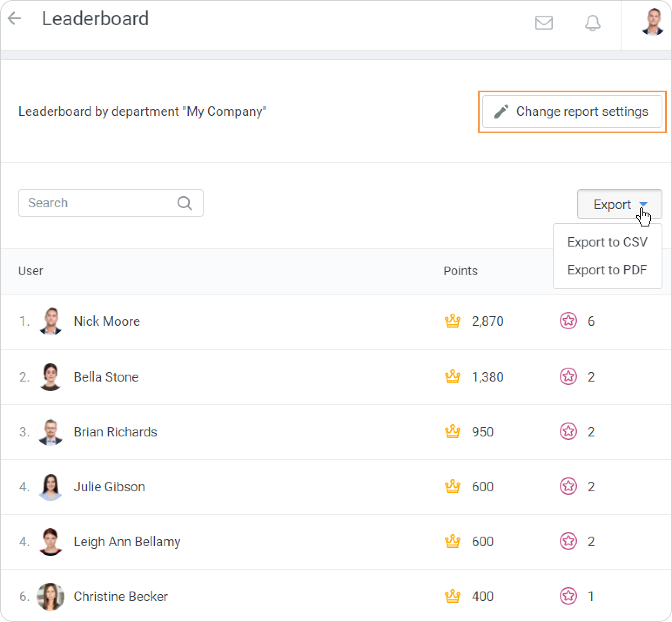Open Nick Moore's user entry
The width and height of the screenshot is (672, 622).
107,321
